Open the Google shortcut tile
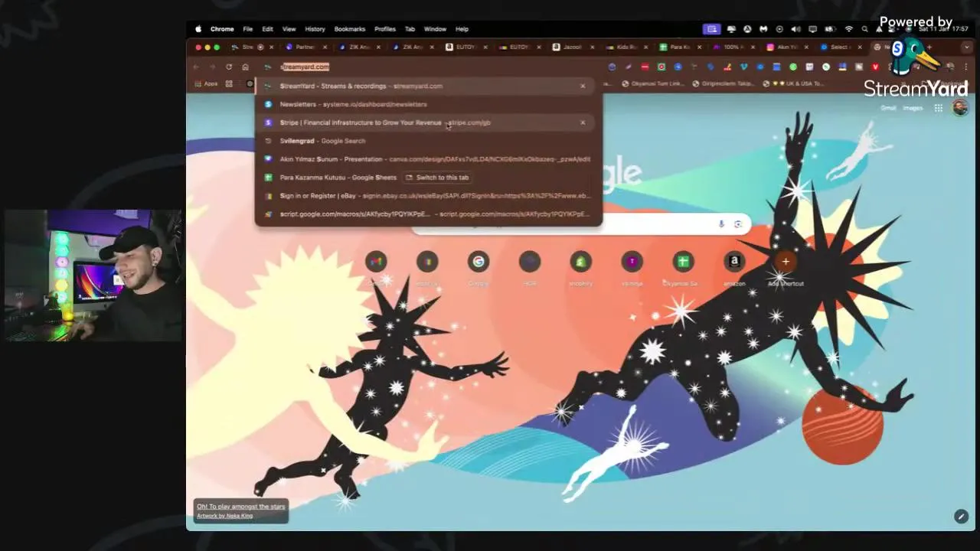The width and height of the screenshot is (980, 551). (479, 262)
